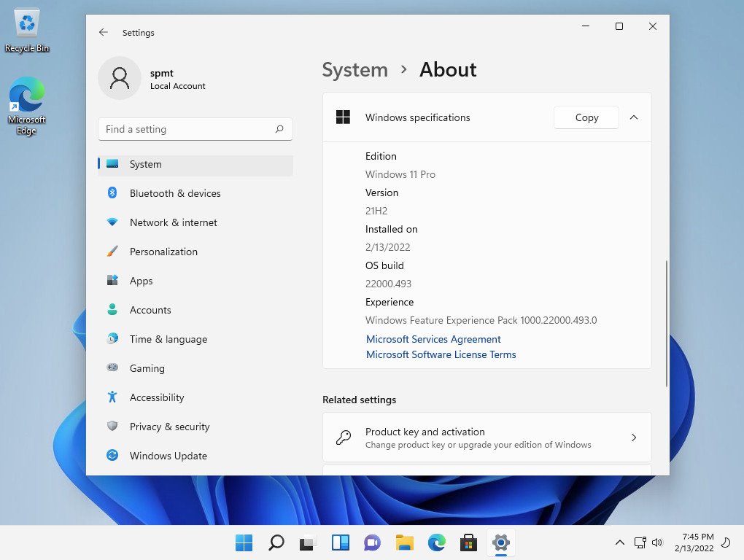Open Time & language settings
The width and height of the screenshot is (744, 560).
(x=195, y=339)
